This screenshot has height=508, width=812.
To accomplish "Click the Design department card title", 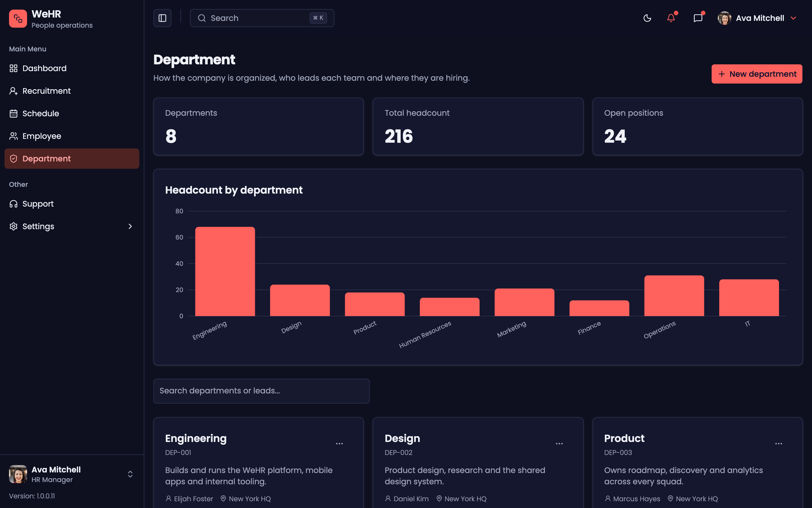I will (x=402, y=439).
